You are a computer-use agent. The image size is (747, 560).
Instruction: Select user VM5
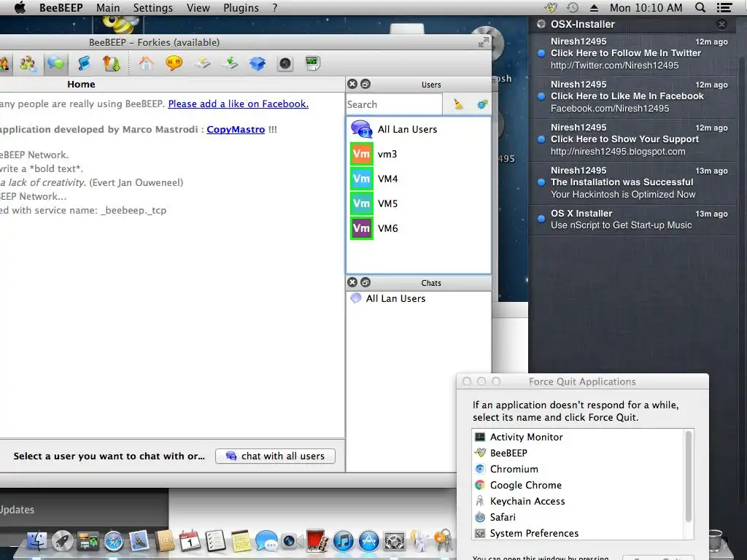(419, 203)
